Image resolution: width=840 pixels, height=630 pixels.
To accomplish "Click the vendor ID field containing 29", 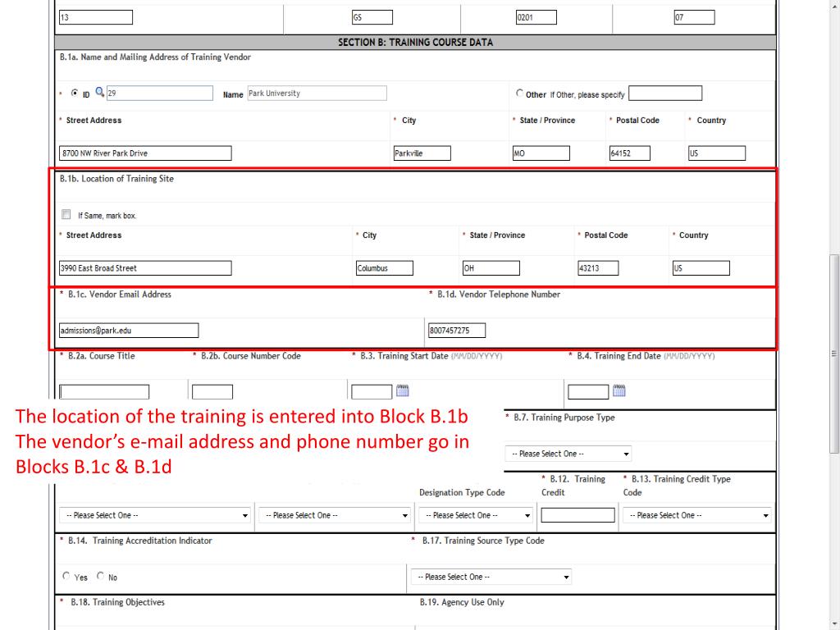I will [160, 94].
